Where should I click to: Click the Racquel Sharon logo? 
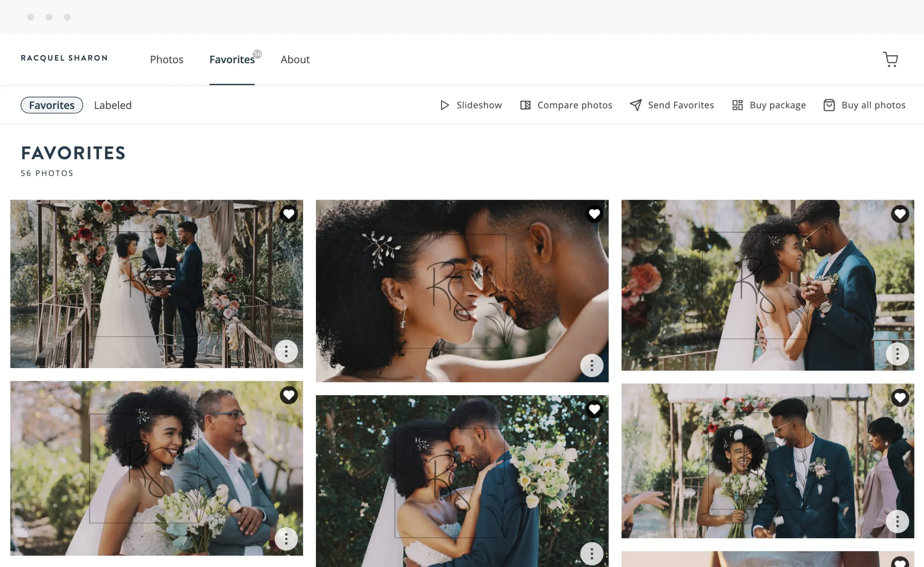[64, 58]
